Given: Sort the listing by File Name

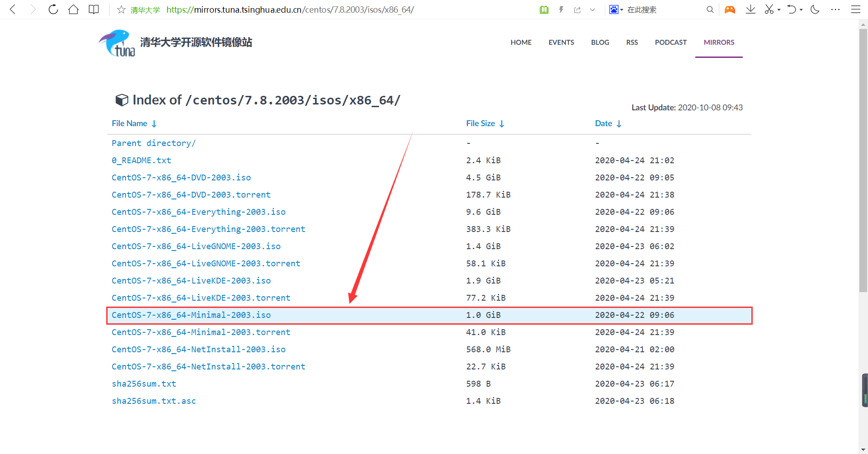Looking at the screenshot, I should pyautogui.click(x=129, y=123).
